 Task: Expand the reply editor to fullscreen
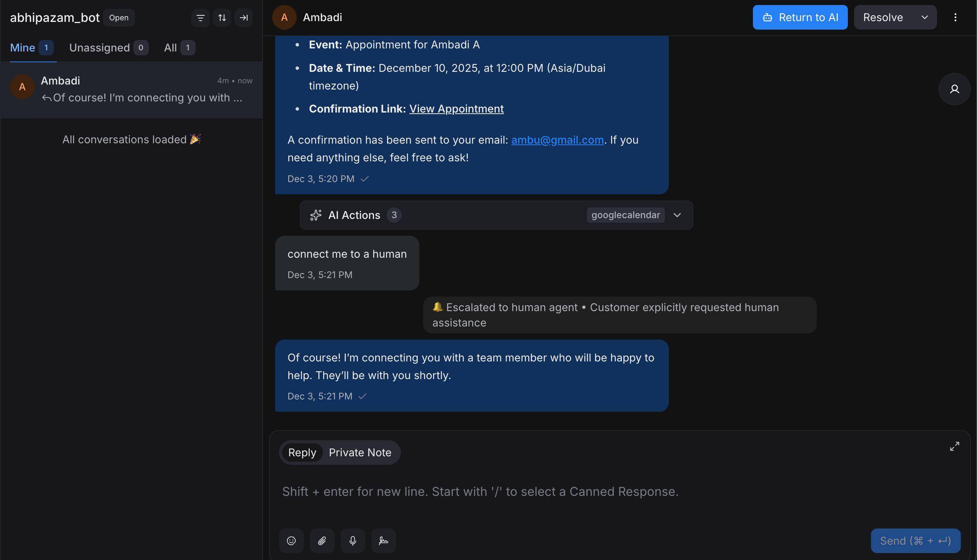[955, 446]
